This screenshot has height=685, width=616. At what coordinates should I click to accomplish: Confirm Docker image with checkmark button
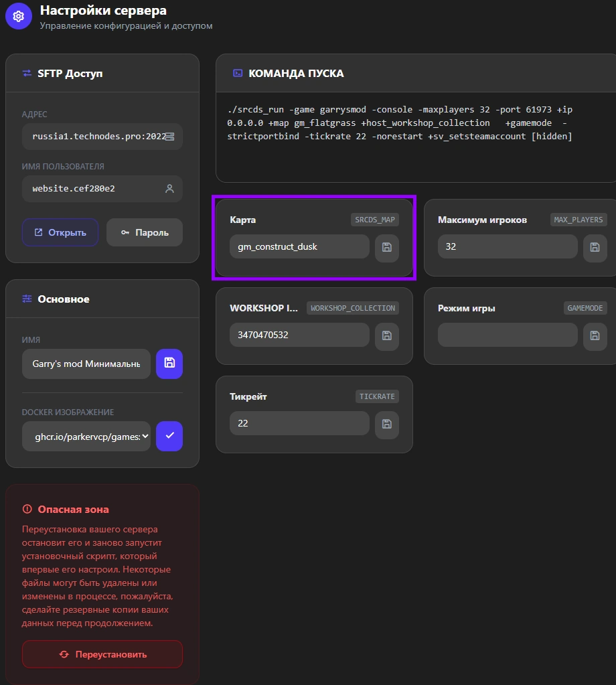(169, 436)
